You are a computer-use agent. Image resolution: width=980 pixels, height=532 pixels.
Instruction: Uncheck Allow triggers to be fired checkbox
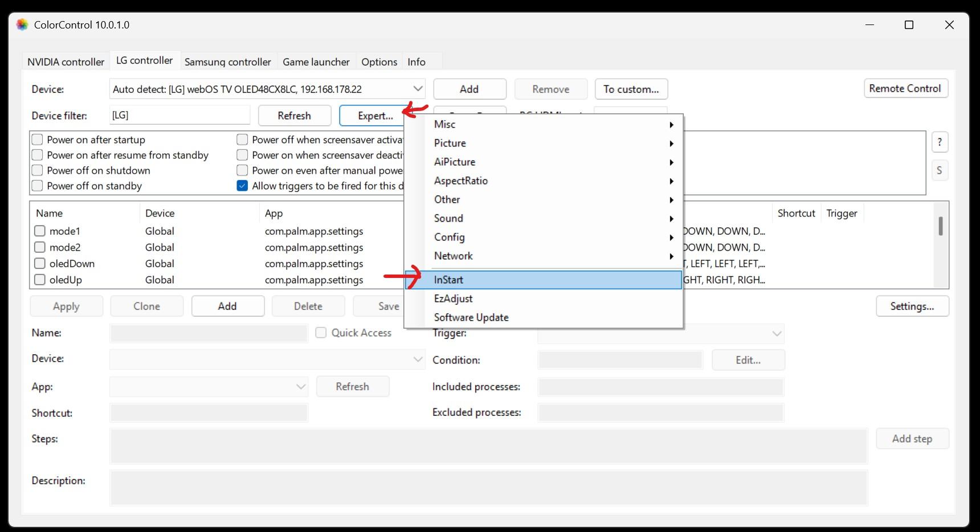coord(242,186)
